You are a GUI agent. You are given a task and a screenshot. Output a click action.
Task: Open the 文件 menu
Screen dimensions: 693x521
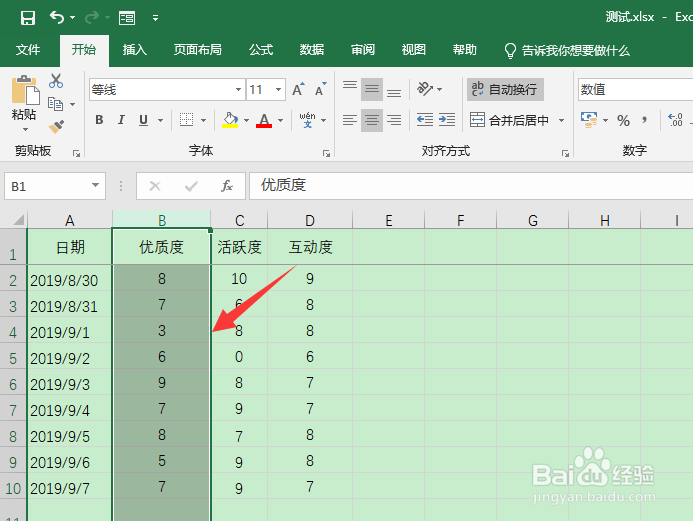28,49
